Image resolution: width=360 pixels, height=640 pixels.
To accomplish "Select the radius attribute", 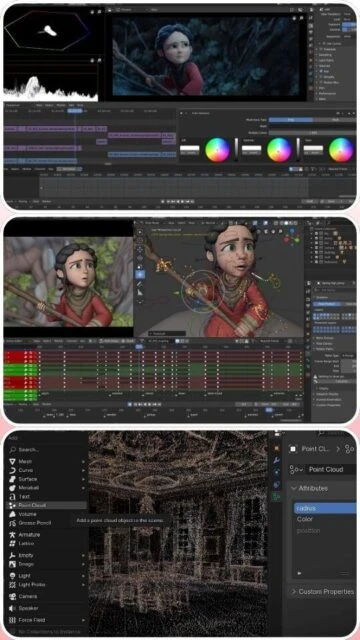I will 325,508.
